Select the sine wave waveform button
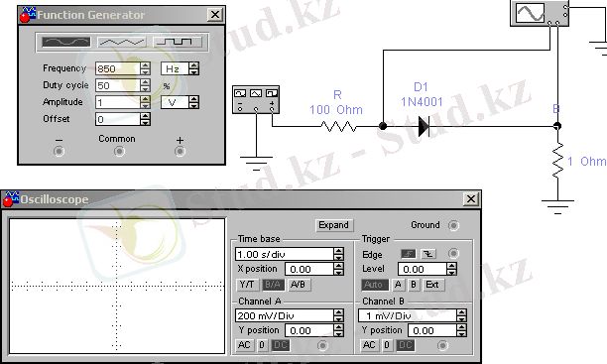Screen dimensions: 607x364 66,42
